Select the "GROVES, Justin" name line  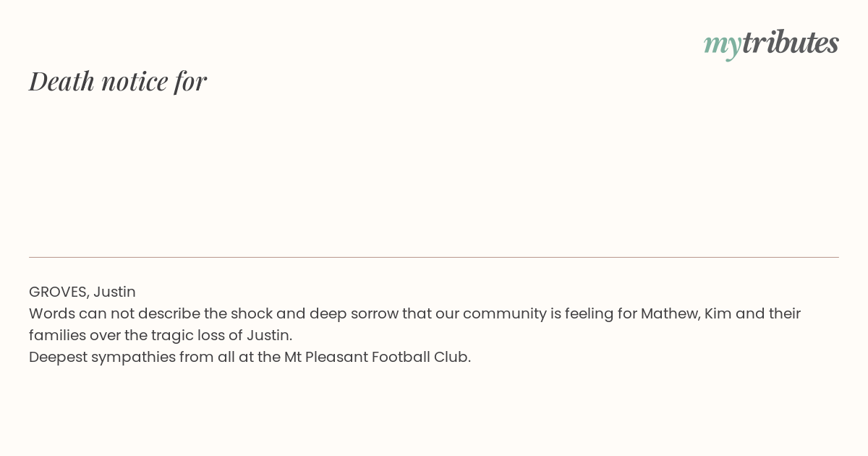point(82,292)
